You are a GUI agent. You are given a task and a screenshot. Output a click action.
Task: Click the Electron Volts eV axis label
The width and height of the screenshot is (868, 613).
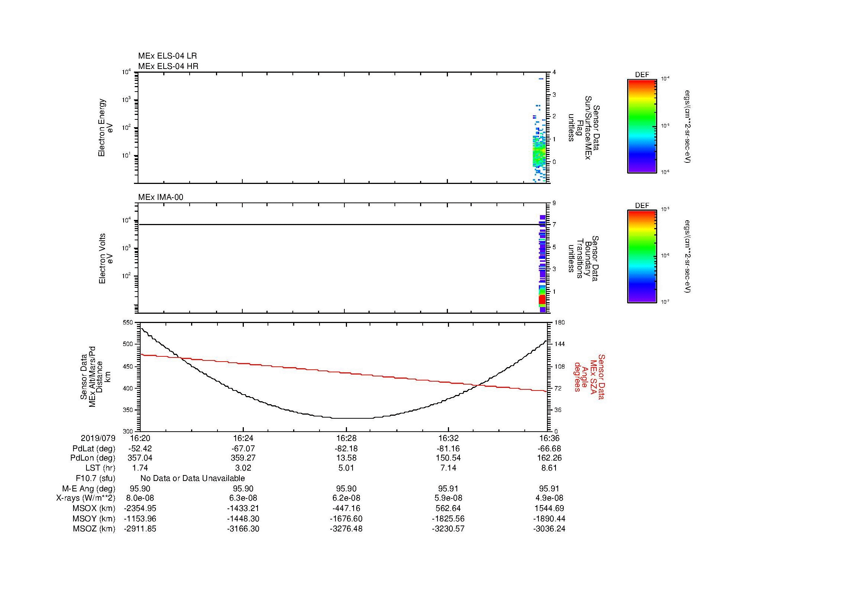[106, 258]
